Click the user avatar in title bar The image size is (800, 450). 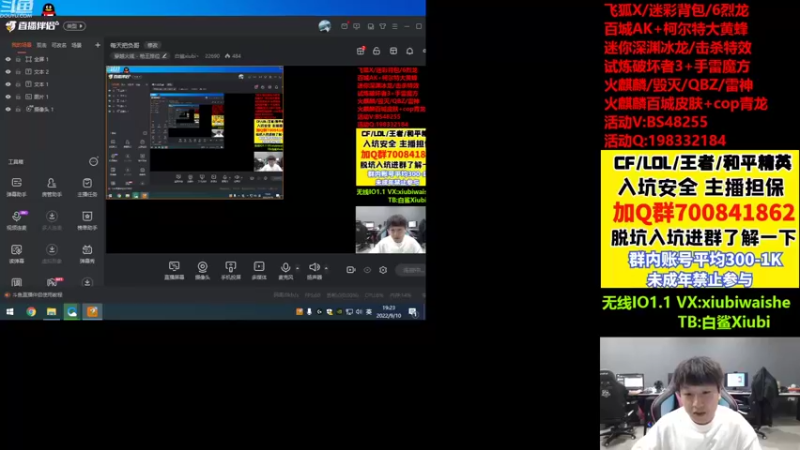pos(324,26)
